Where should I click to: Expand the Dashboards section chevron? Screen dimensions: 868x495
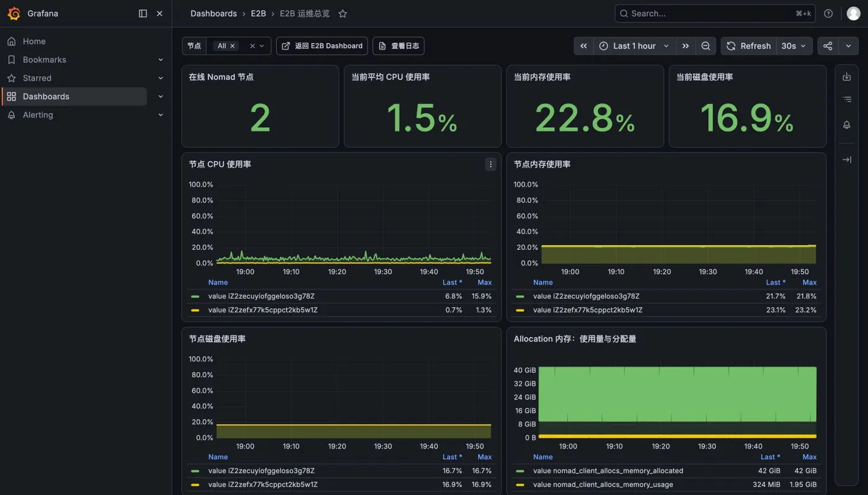pos(161,96)
